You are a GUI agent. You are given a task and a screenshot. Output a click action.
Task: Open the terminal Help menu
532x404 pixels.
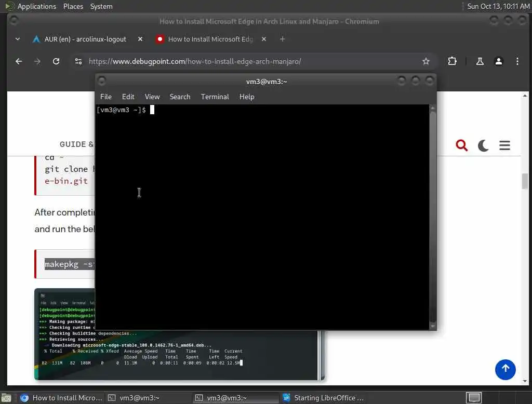[x=247, y=97]
